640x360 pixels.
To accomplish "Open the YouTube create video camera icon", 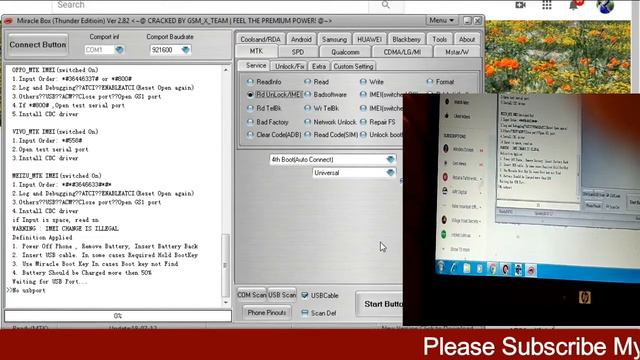I will pos(520,5).
